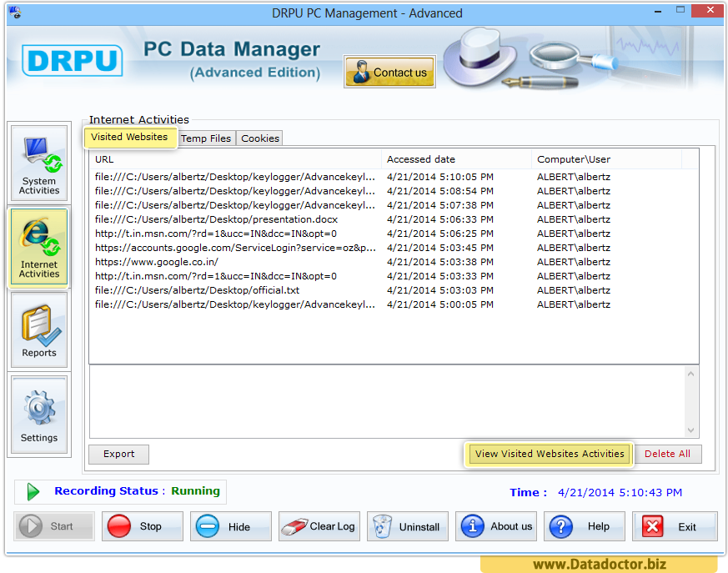Sort by the Accessed date column header
728x573 pixels.
pyautogui.click(x=456, y=159)
